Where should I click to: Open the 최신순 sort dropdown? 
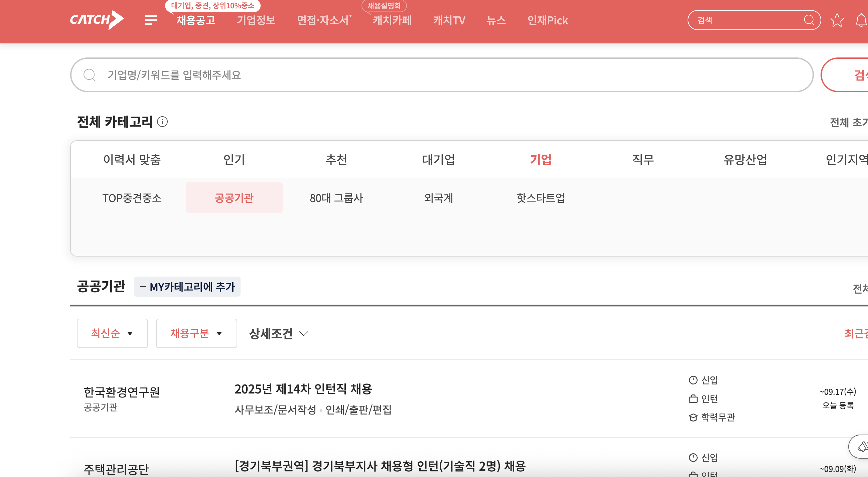pyautogui.click(x=112, y=333)
